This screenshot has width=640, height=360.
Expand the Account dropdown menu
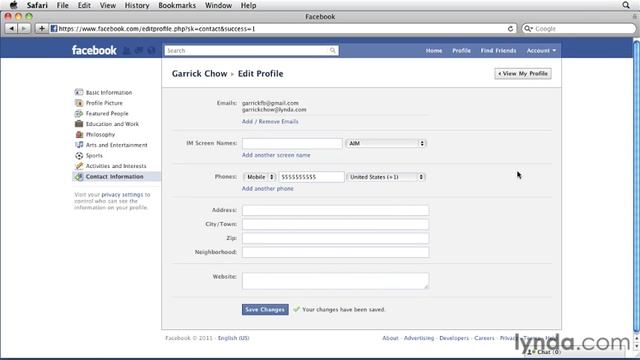pos(541,51)
